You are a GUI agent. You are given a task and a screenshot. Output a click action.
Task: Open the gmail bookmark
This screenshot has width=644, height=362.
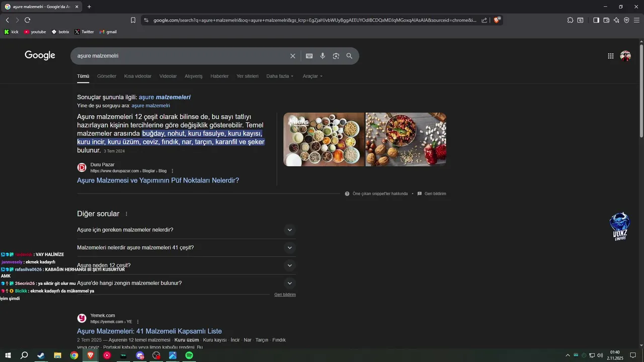tap(108, 32)
